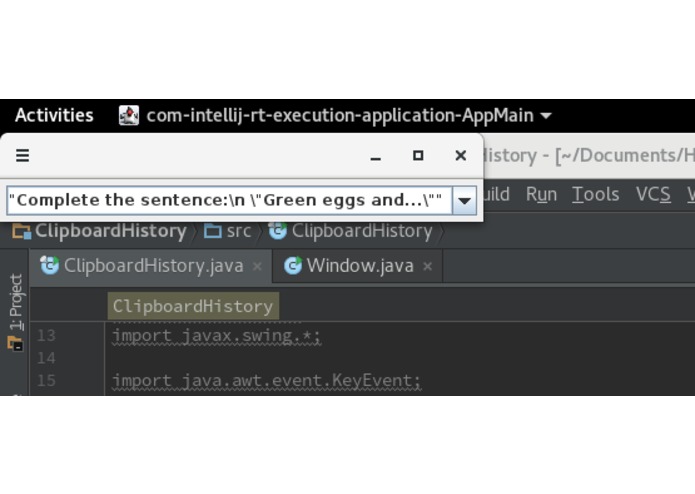Image resolution: width=695 pixels, height=494 pixels.
Task: Open the VCS menu in IntelliJ
Action: coord(653,194)
